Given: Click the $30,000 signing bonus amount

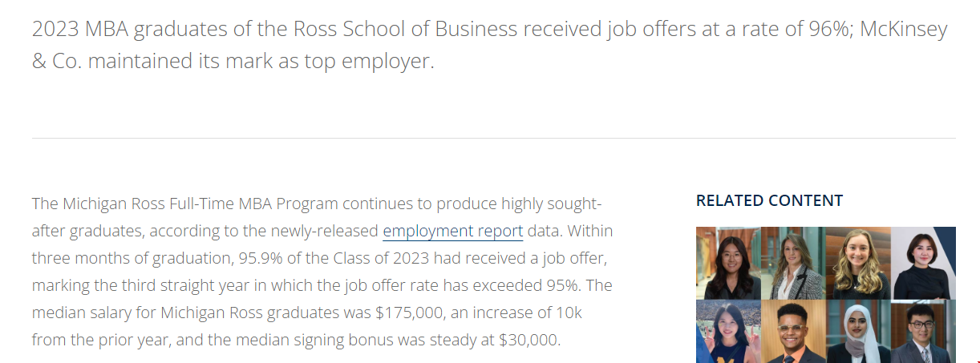Looking at the screenshot, I should tap(528, 339).
